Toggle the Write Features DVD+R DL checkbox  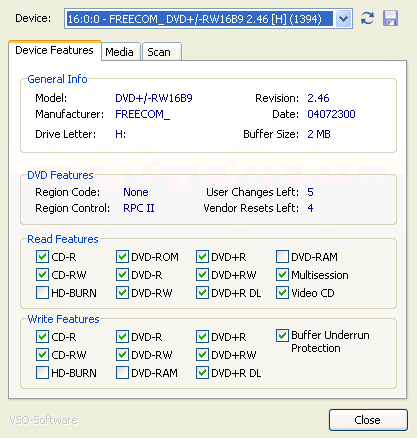(x=202, y=373)
